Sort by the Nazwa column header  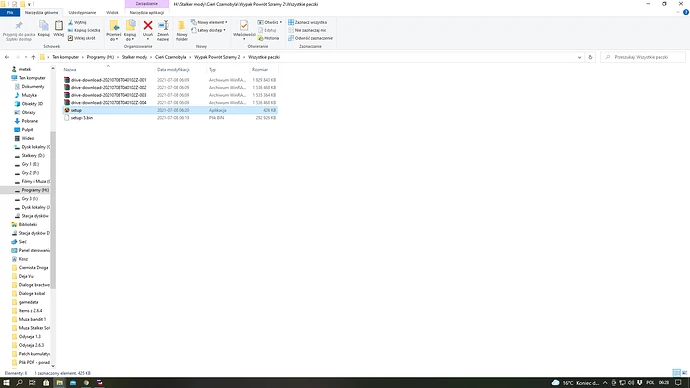click(x=108, y=70)
